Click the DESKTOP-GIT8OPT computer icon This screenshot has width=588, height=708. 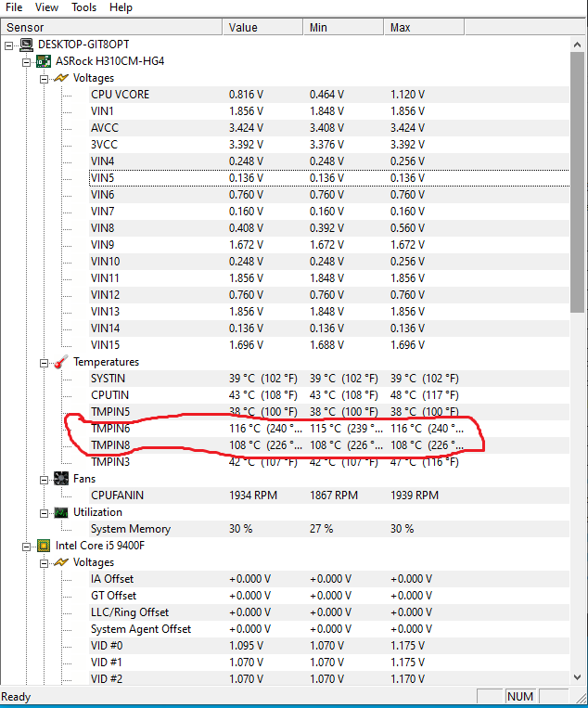[x=26, y=45]
